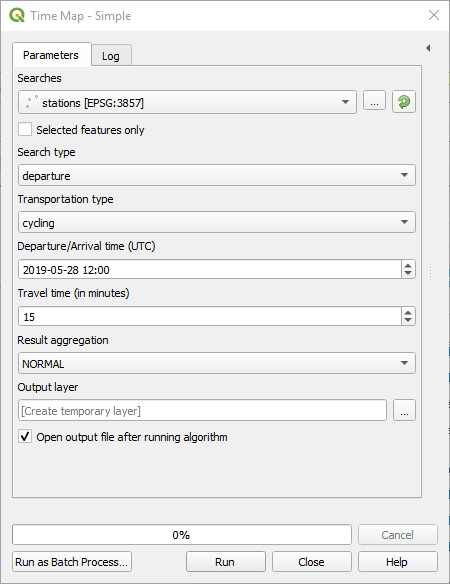Browse for Output layer with ellipsis button
Image resolution: width=450 pixels, height=584 pixels.
pyautogui.click(x=404, y=410)
